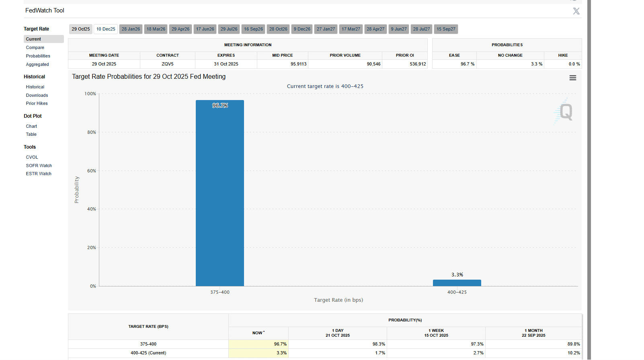The width and height of the screenshot is (644, 360).
Task: Switch to the 28 Jan26 meeting tab
Action: click(x=131, y=29)
